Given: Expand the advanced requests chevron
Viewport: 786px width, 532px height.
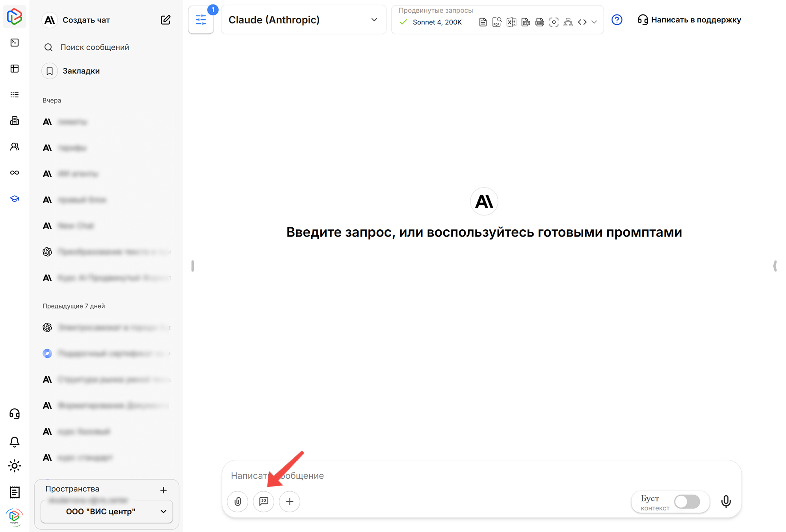Looking at the screenshot, I should tap(594, 22).
